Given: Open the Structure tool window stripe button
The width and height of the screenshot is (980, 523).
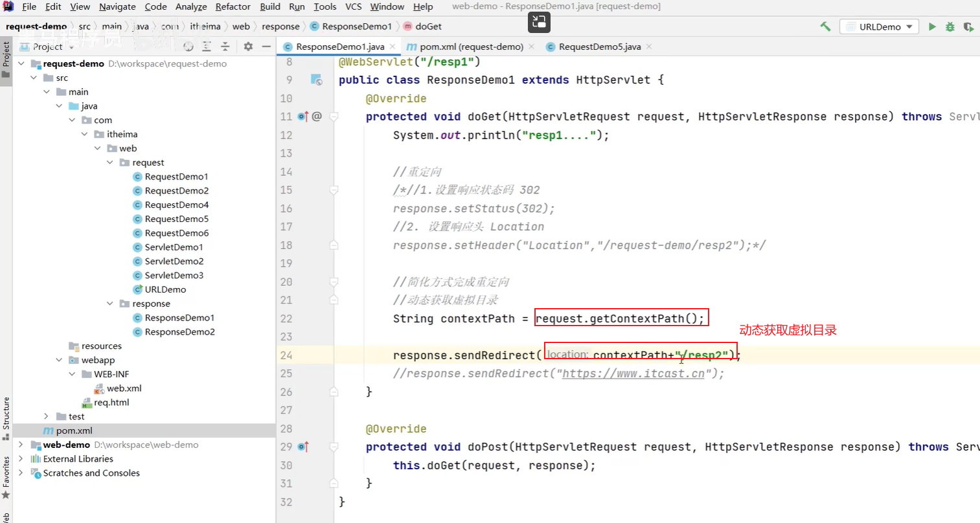Looking at the screenshot, I should (x=6, y=418).
